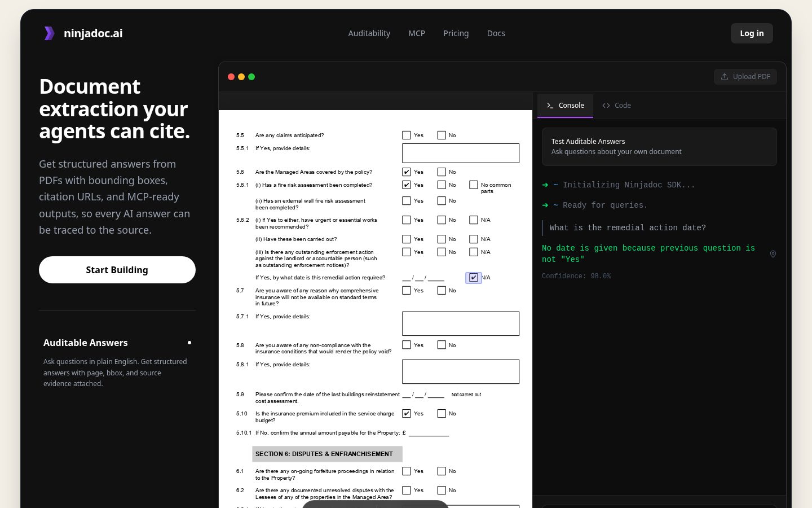Click the Start Building button

(117, 270)
